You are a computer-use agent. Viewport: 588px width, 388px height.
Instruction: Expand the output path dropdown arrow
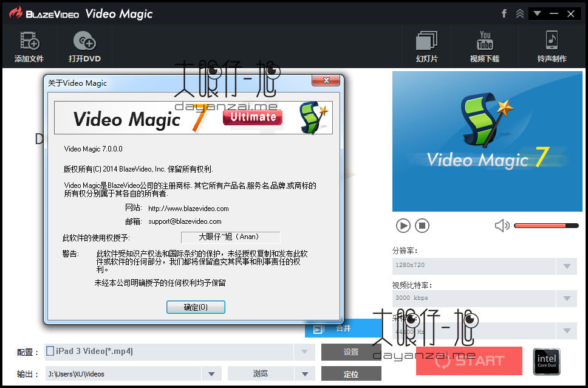[x=211, y=374]
